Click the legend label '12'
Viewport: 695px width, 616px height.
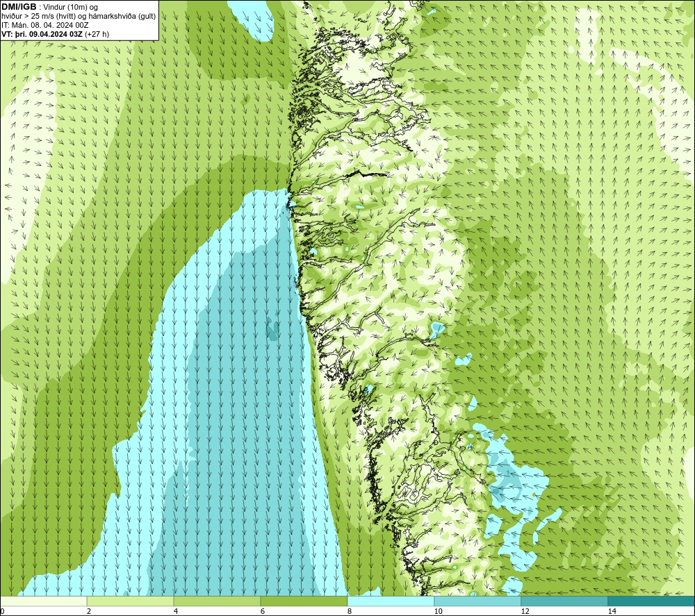point(525,612)
